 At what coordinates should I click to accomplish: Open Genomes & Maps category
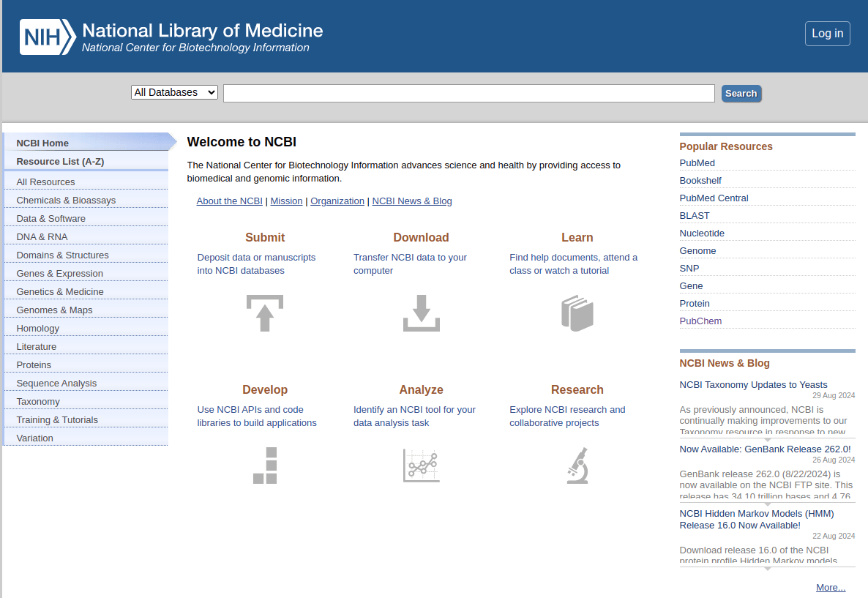tap(86, 310)
